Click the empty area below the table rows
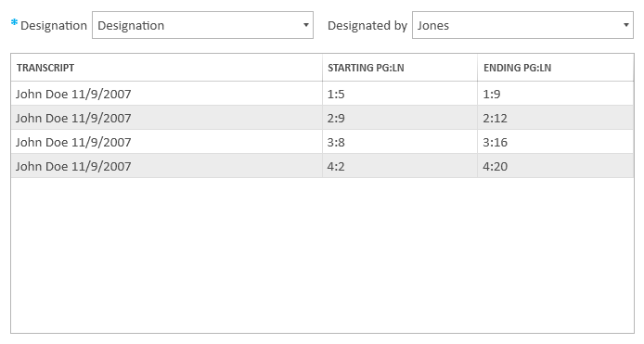Viewport: 644px width, 344px height. tap(322, 255)
